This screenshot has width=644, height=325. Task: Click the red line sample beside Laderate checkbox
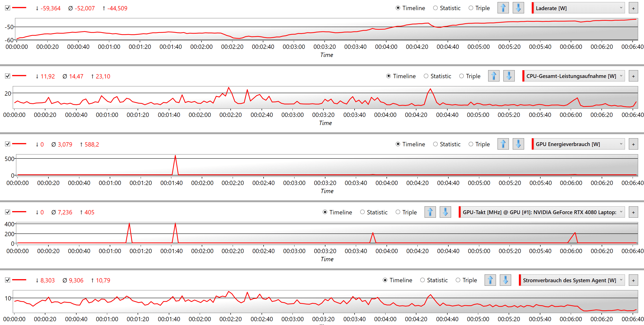(19, 8)
